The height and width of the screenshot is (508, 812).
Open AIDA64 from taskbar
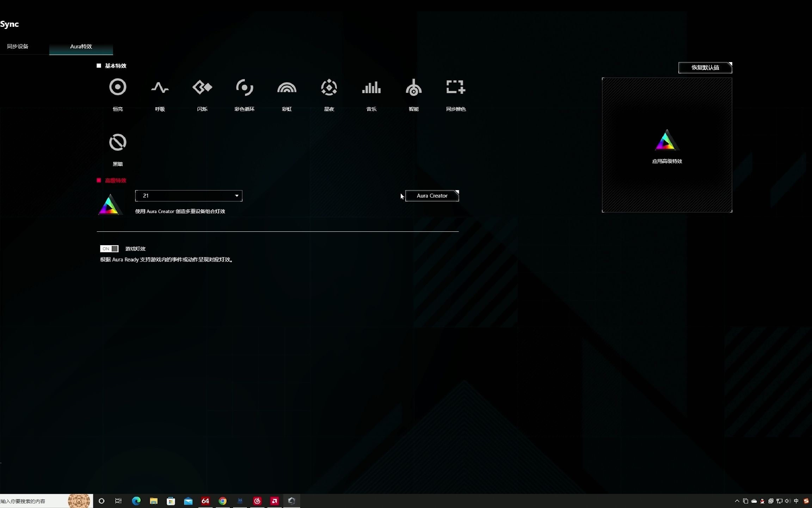[205, 501]
